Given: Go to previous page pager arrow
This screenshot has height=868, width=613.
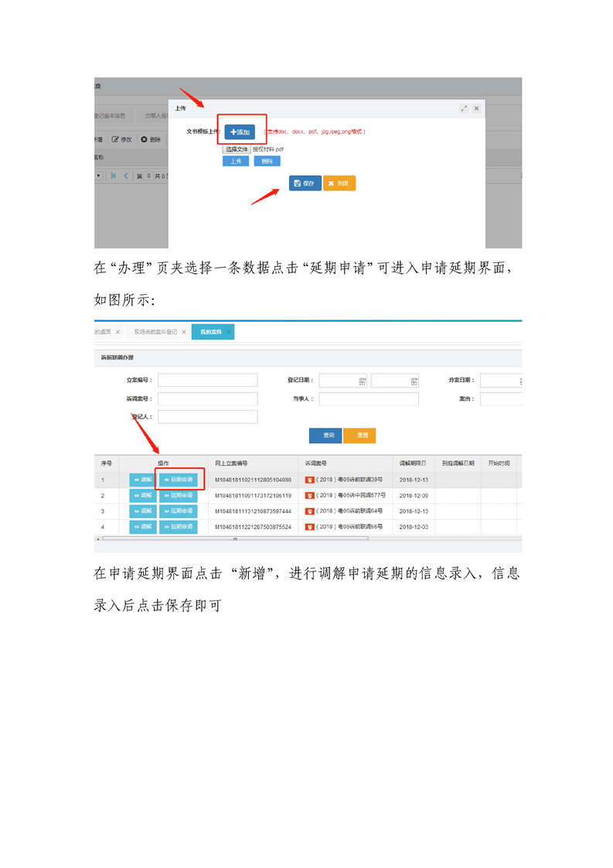Looking at the screenshot, I should [x=125, y=176].
